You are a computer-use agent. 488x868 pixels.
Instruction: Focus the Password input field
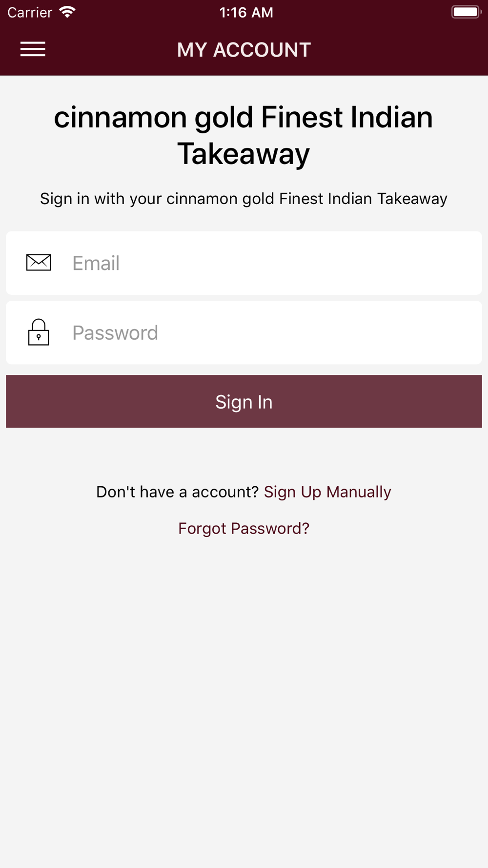(x=244, y=332)
